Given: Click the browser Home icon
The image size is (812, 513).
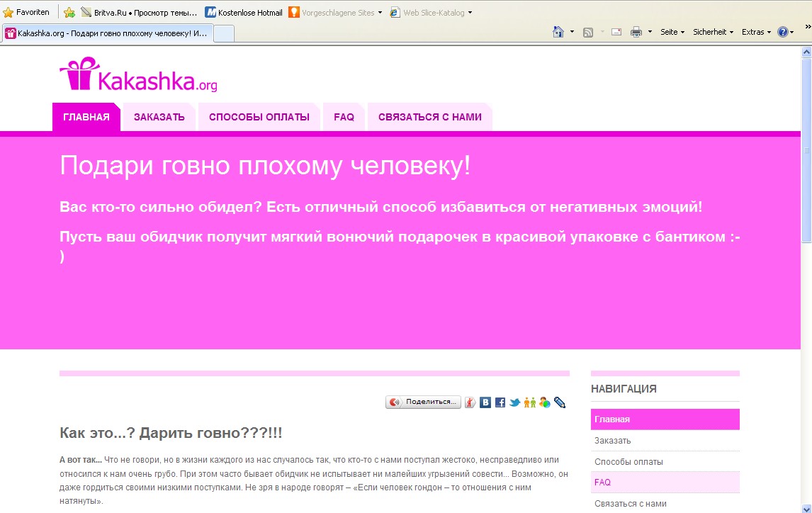Looking at the screenshot, I should tap(558, 32).
